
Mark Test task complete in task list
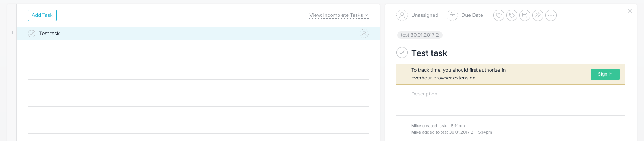(x=32, y=34)
